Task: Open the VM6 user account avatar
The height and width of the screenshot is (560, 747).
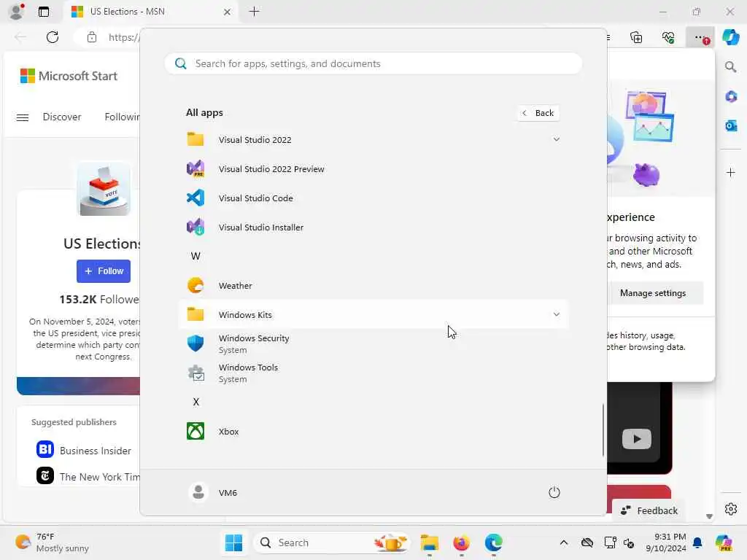Action: click(198, 492)
